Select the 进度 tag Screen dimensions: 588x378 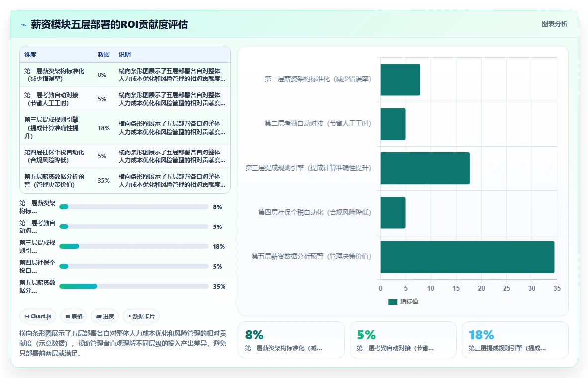click(105, 316)
